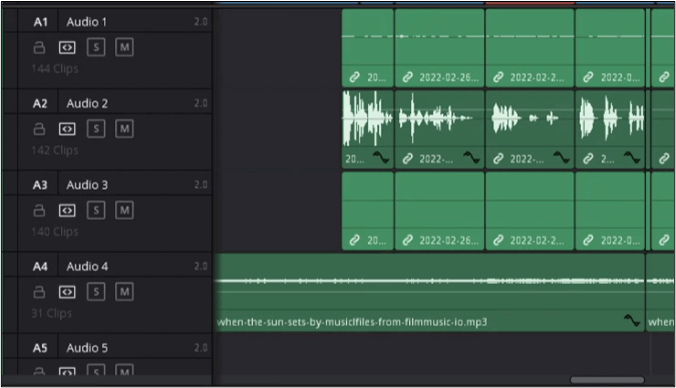
Task: Mute the Audio 2 track
Action: (124, 129)
